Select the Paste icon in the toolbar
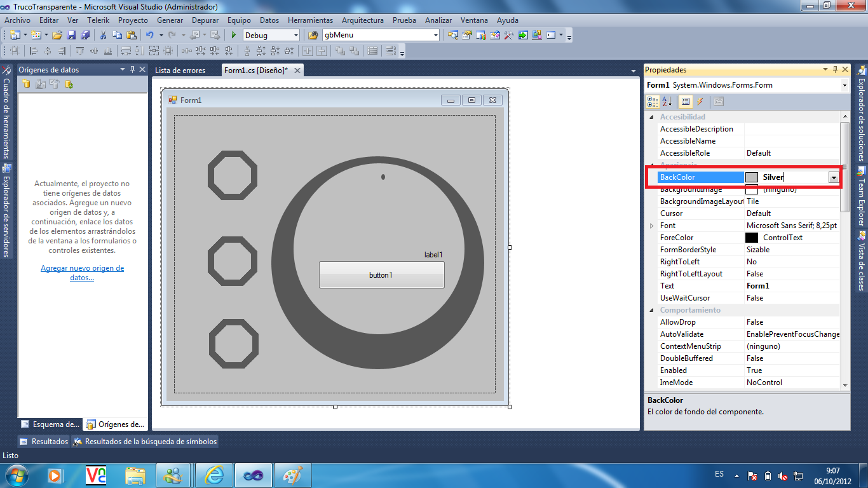The width and height of the screenshot is (868, 488). [133, 36]
